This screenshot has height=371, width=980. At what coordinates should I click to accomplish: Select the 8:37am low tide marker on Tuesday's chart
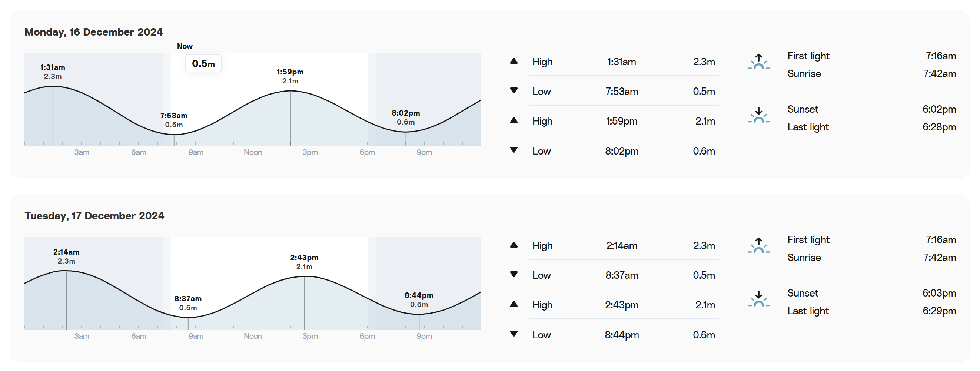188,317
